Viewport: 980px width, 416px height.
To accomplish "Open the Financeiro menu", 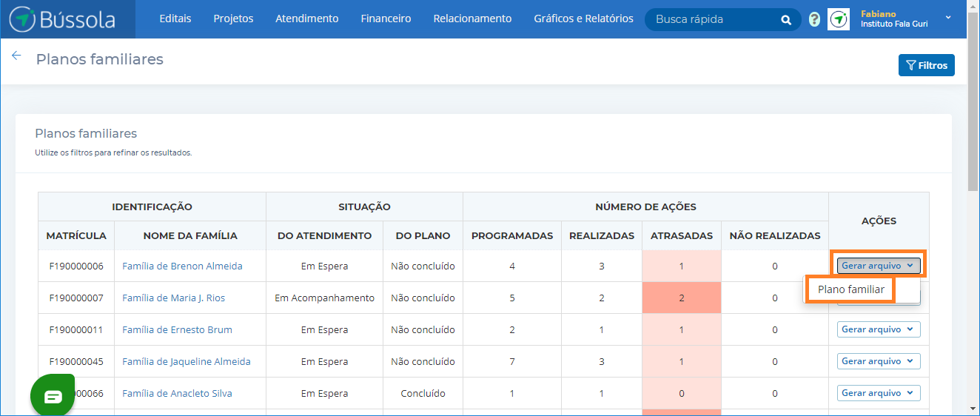I will coord(386,19).
